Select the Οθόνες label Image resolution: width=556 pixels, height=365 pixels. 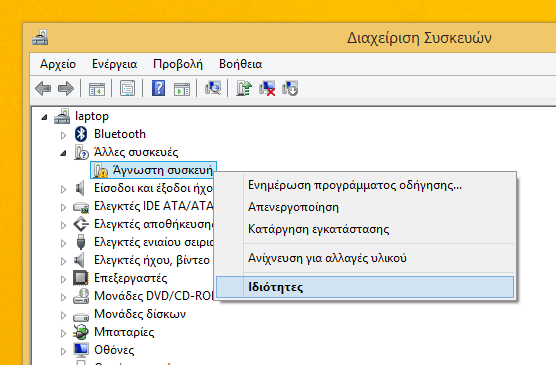[x=114, y=350]
